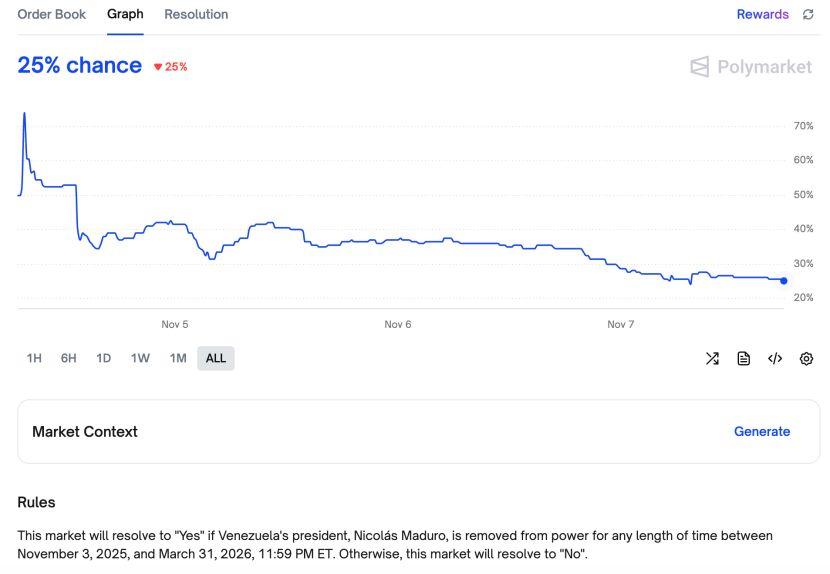Click the shuffle/compare arrows icon
The height and width of the screenshot is (574, 830).
click(712, 358)
